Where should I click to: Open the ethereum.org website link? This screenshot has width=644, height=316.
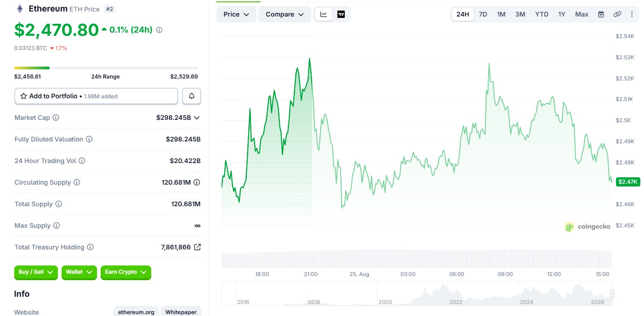click(136, 312)
